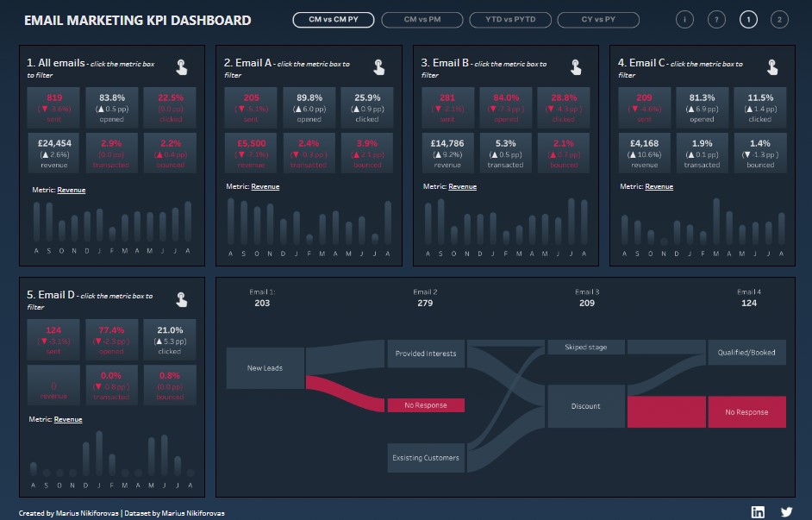The height and width of the screenshot is (520, 812).
Task: Select red No Response node under Qualified/Booked
Action: (746, 412)
